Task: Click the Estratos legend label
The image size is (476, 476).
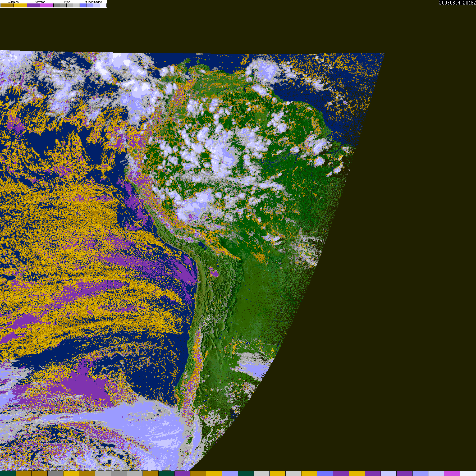Action: [x=40, y=2]
